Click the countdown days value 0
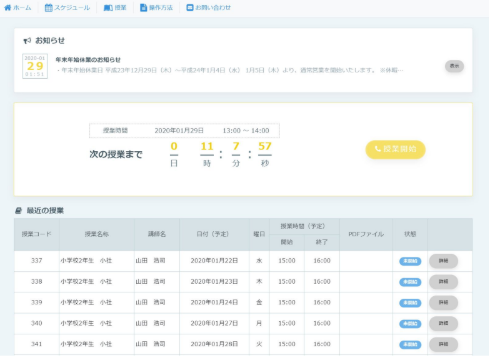Image resolution: width=489 pixels, height=360 pixels. [x=174, y=146]
